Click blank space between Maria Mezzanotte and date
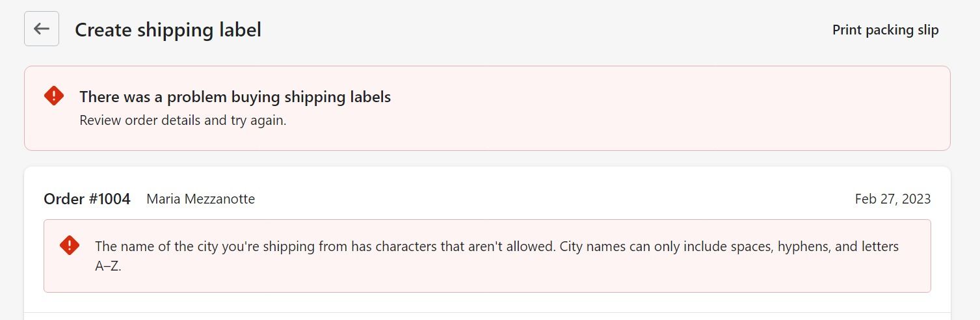This screenshot has height=320, width=980. (553, 199)
